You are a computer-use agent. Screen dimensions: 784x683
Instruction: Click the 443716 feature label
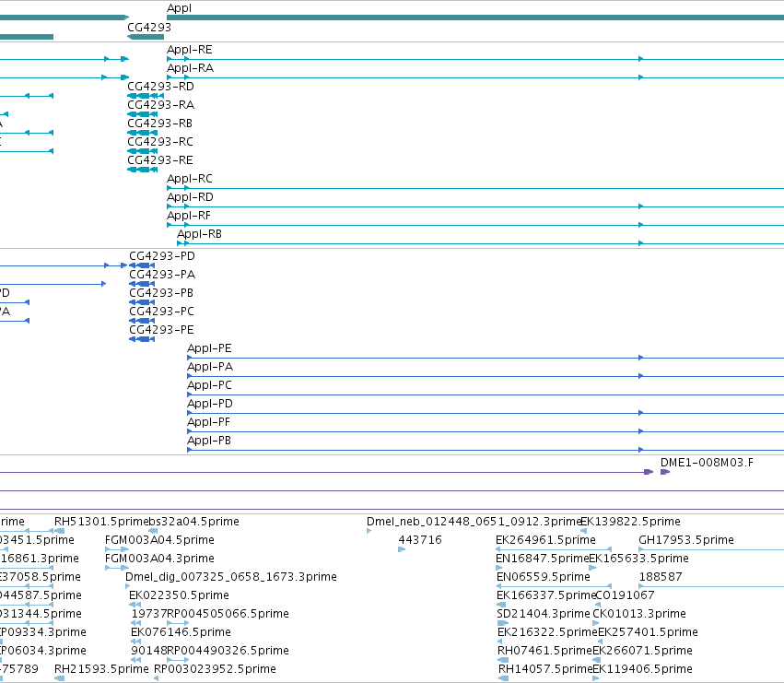(420, 540)
